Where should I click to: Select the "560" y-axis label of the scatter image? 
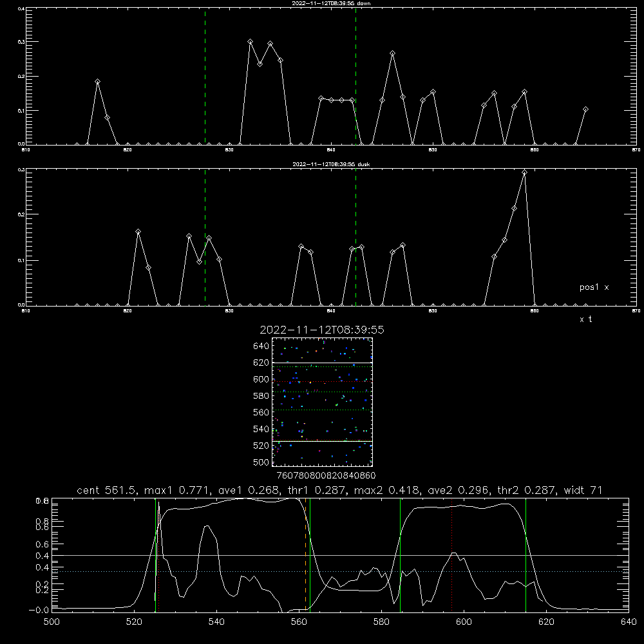261,412
